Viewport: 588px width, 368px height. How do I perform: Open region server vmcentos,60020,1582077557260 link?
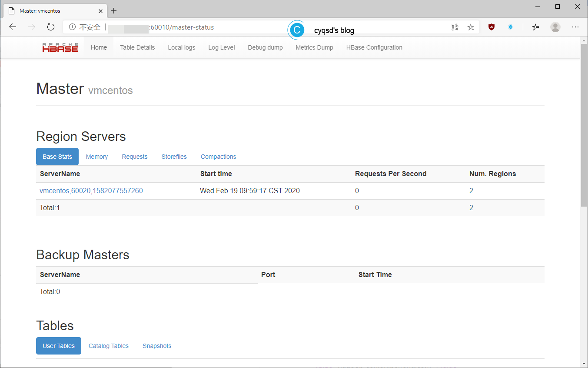coord(91,191)
